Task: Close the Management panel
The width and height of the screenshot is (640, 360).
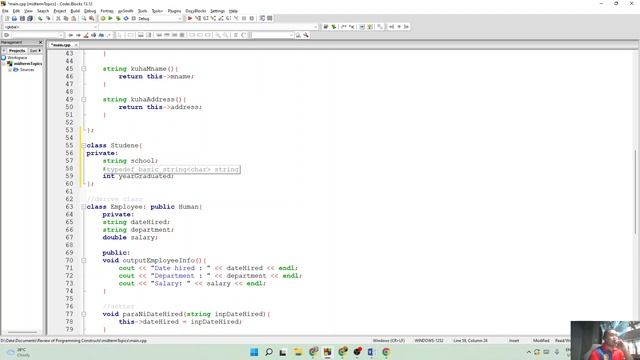Action: click(40, 42)
